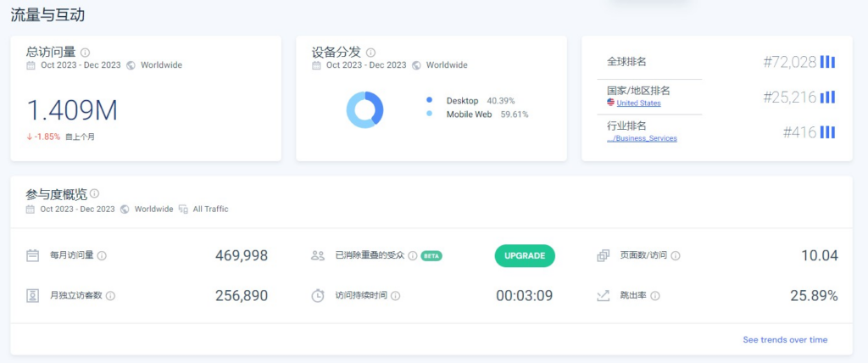Click info icon beside 总访问量
This screenshot has width=868, height=363.
(86, 53)
